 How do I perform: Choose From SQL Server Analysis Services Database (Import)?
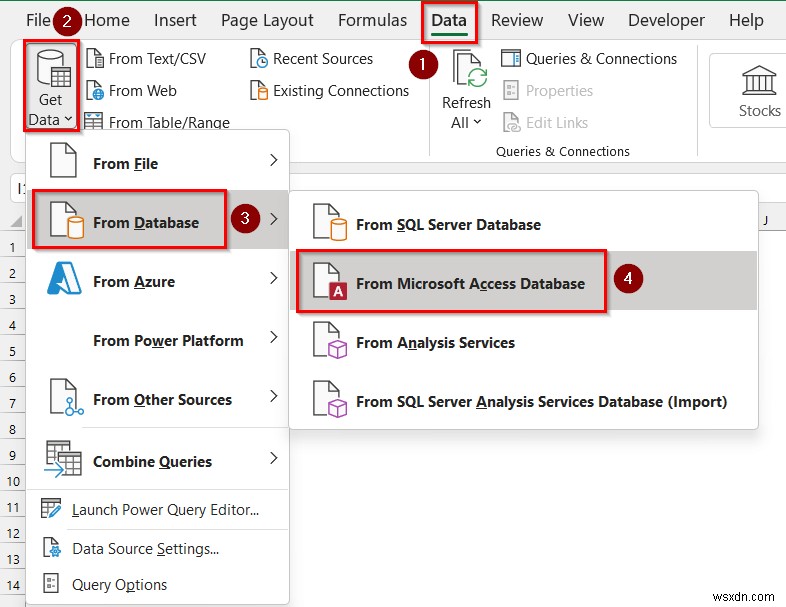point(541,402)
